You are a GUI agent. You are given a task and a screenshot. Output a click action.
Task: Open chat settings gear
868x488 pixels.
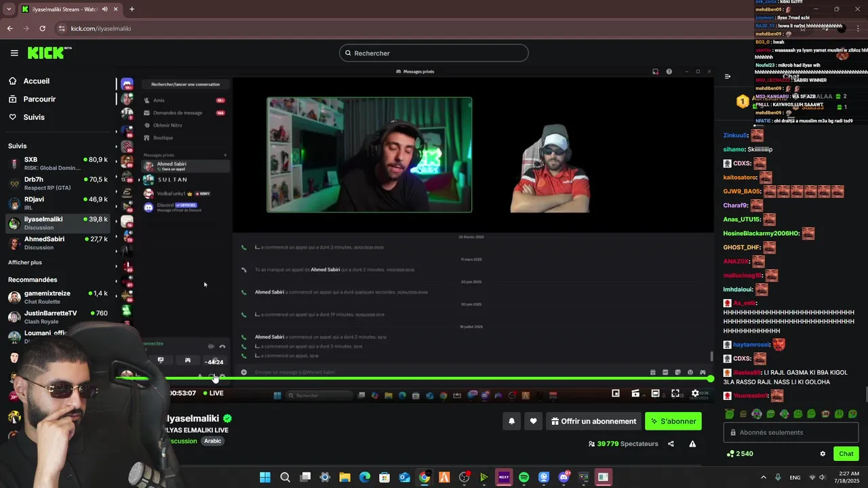click(x=823, y=453)
